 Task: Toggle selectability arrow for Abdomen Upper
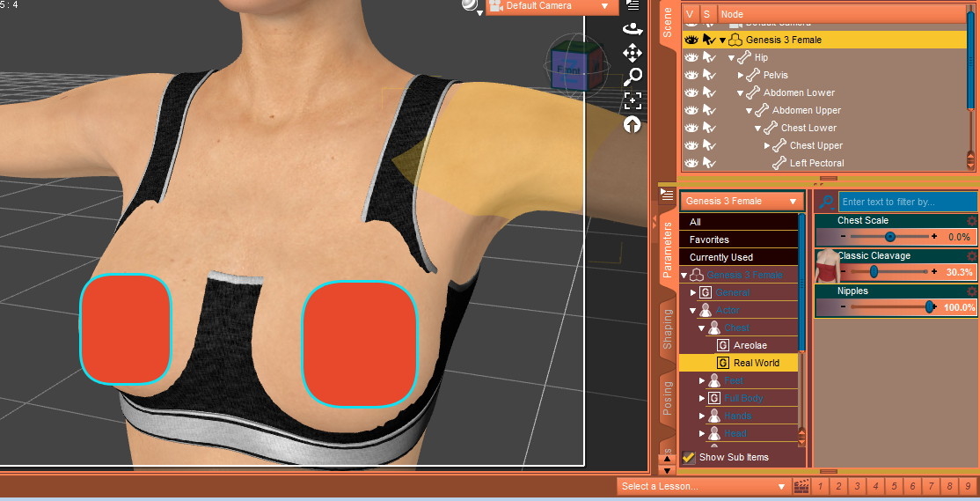point(708,110)
